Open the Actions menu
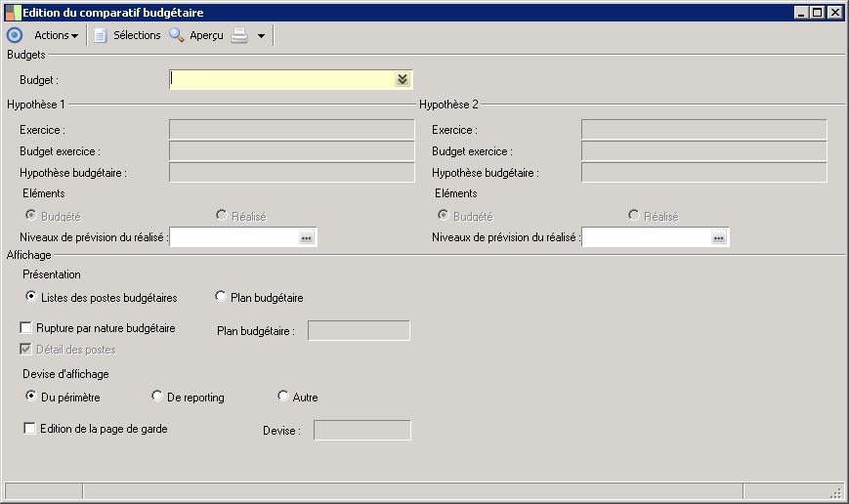The image size is (849, 504). 57,35
